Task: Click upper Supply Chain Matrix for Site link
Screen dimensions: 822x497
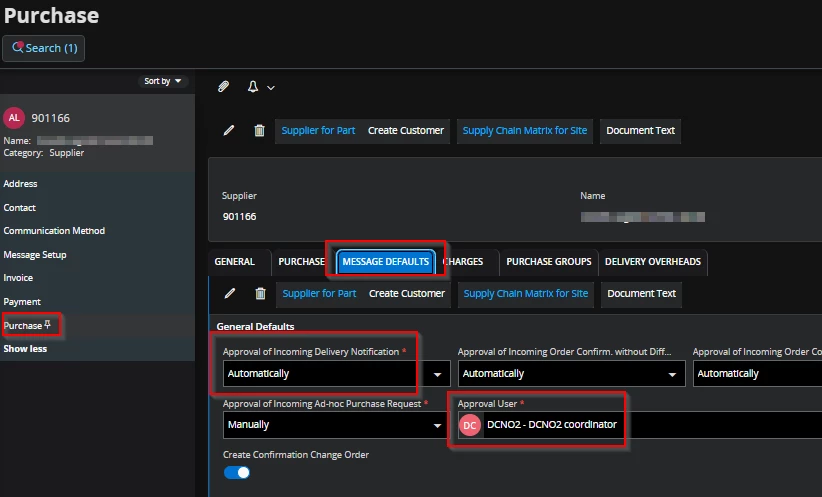Action: click(x=525, y=131)
